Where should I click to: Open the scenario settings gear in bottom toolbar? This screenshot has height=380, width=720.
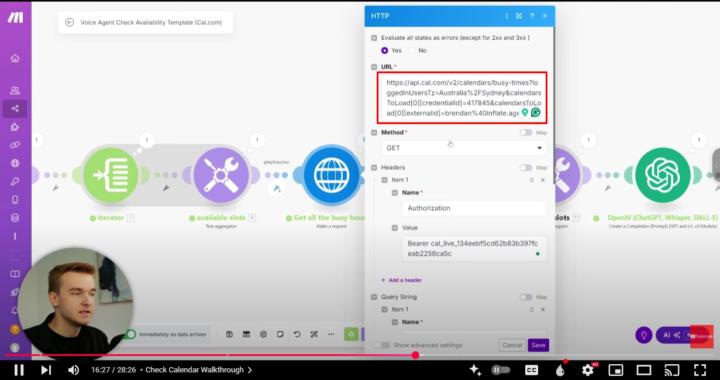(263, 334)
